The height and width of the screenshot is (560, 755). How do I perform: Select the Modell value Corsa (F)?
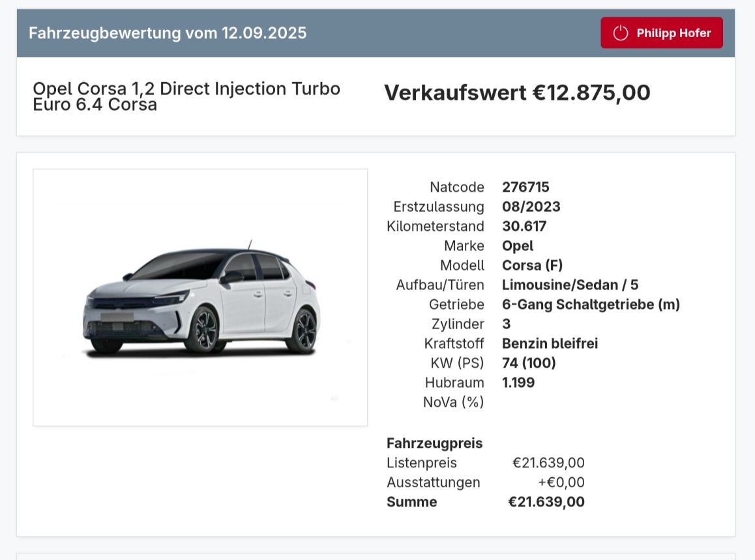[x=532, y=265]
